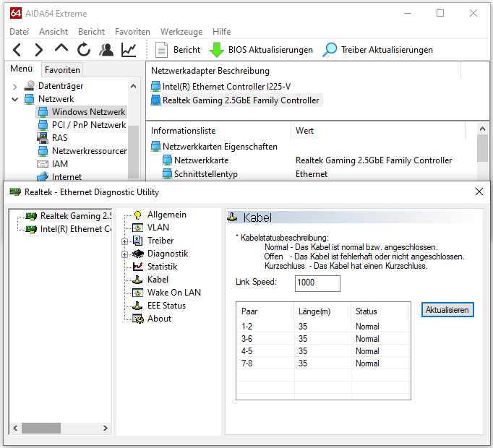
Task: Select Realtek Gaming 2.5GbE Family Controller adapter row
Action: pos(241,100)
